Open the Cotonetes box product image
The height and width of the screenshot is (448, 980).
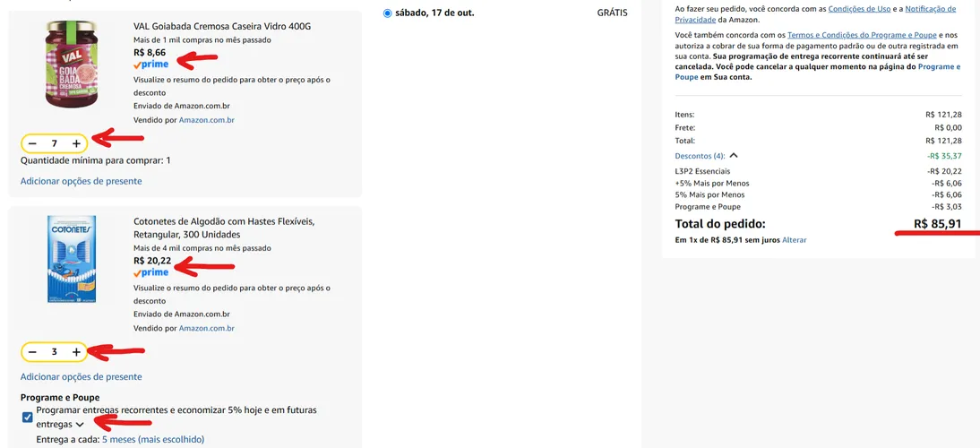click(72, 259)
